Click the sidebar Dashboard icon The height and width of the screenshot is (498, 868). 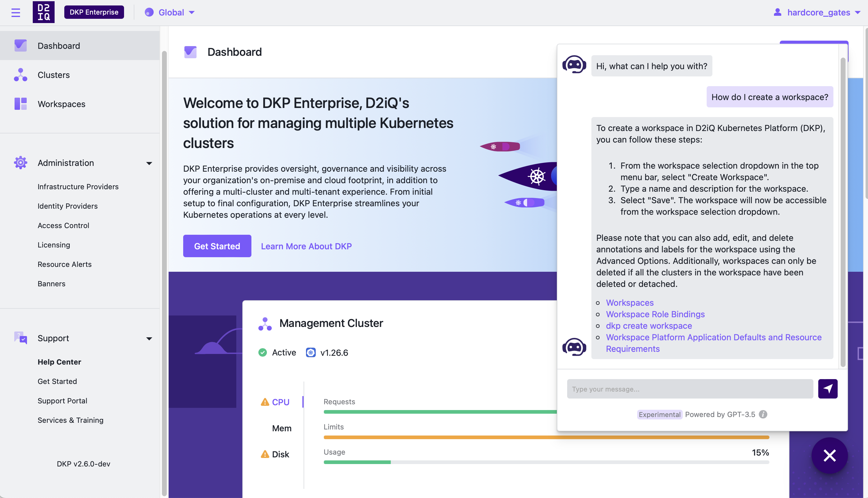(21, 45)
